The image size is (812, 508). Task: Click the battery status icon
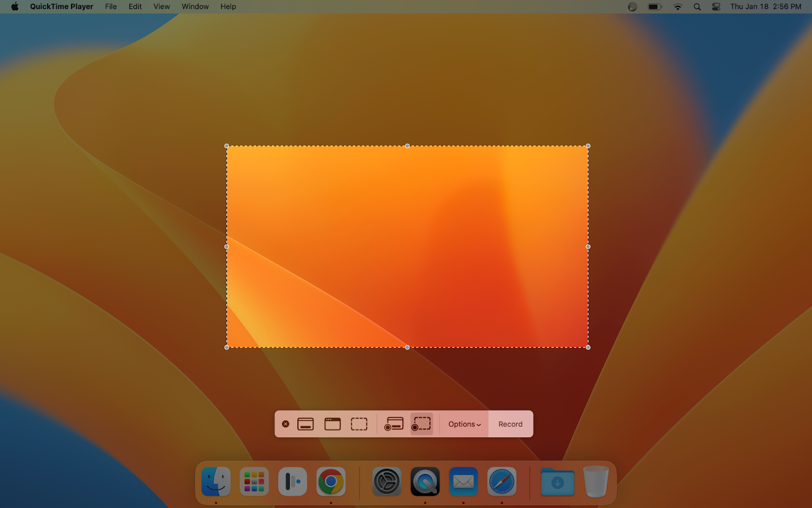pyautogui.click(x=655, y=7)
